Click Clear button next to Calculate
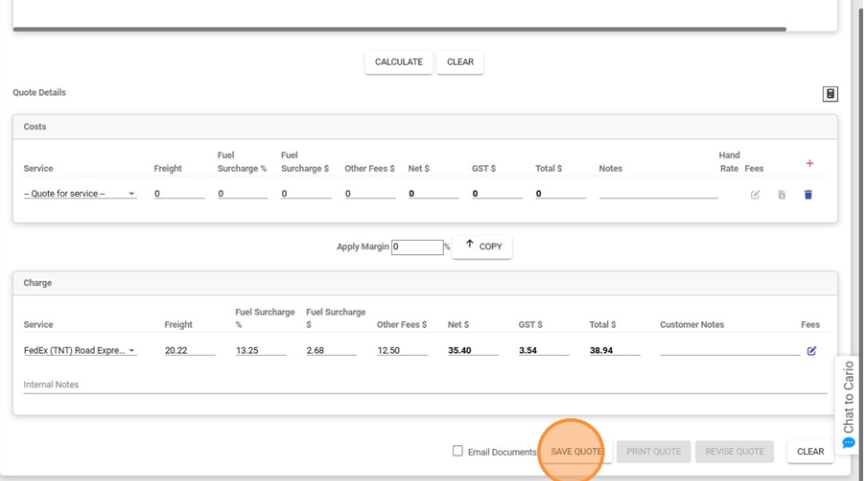This screenshot has height=481, width=864. (460, 62)
